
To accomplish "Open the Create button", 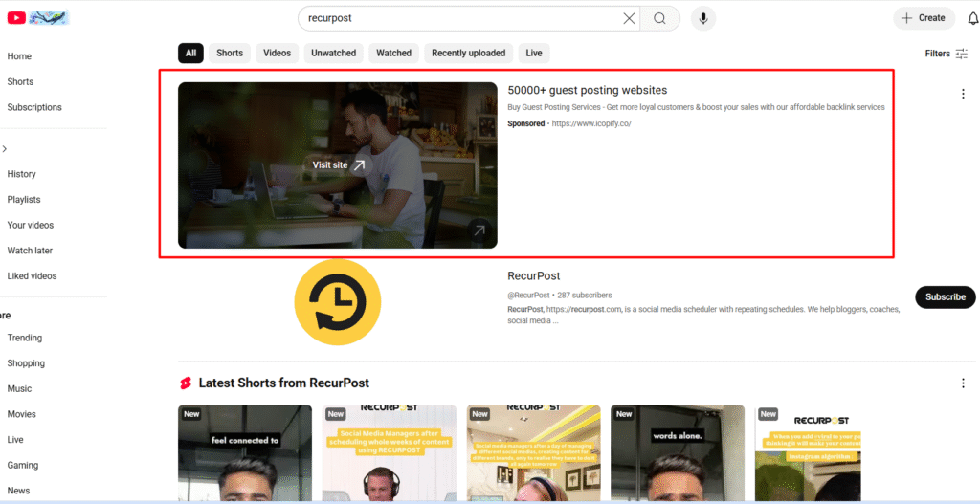I will point(924,18).
